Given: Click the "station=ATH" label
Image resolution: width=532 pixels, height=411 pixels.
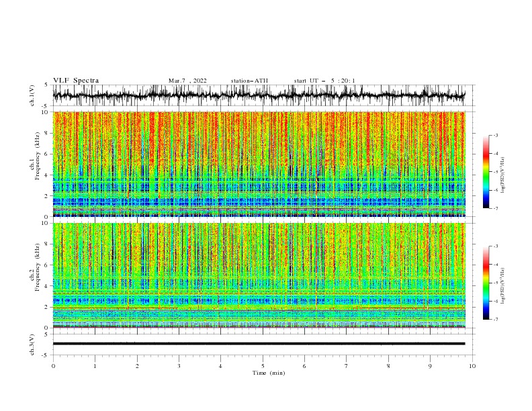Looking at the screenshot, I should tap(249, 81).
